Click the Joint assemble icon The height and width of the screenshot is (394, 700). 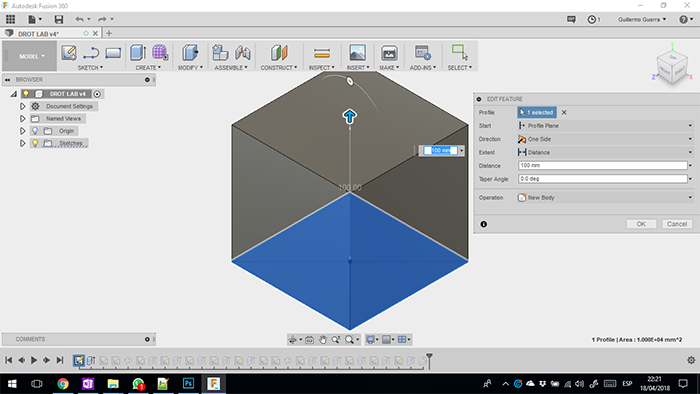click(242, 53)
